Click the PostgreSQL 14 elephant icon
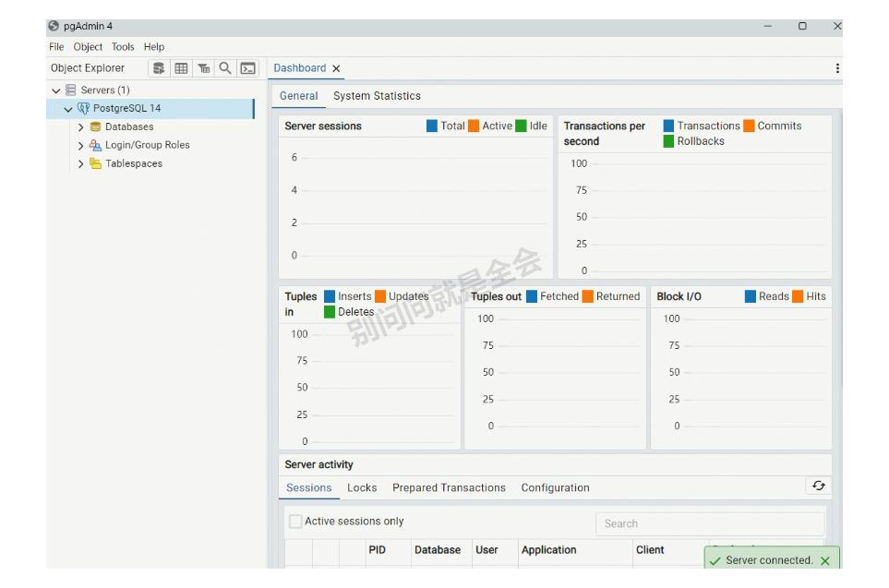The height and width of the screenshot is (588, 889). click(83, 108)
